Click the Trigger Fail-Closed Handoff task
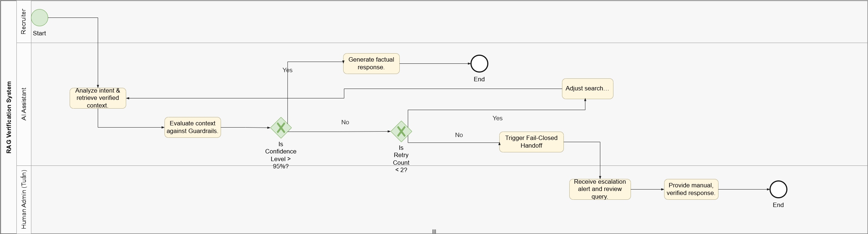The height and width of the screenshot is (234, 868). pos(531,142)
